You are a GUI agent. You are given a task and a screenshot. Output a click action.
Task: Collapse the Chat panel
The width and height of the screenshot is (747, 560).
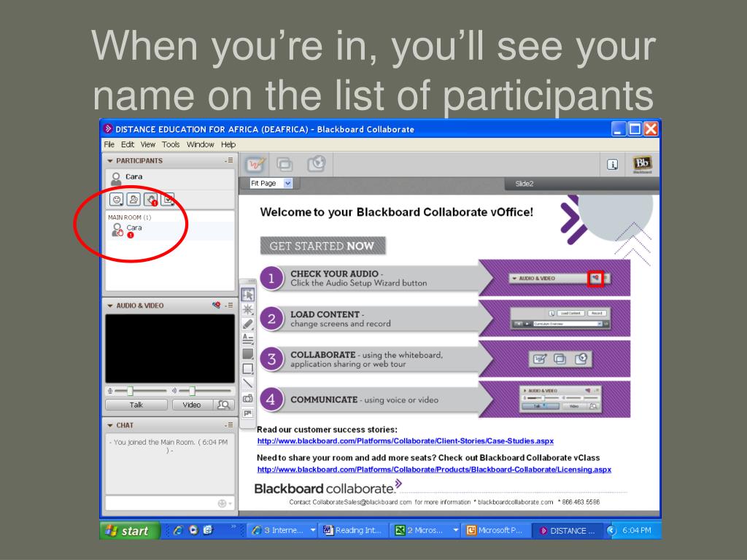tap(110, 425)
